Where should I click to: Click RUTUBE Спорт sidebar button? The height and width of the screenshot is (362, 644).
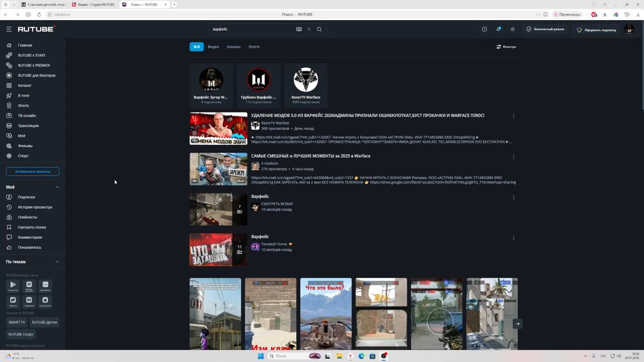tap(21, 334)
